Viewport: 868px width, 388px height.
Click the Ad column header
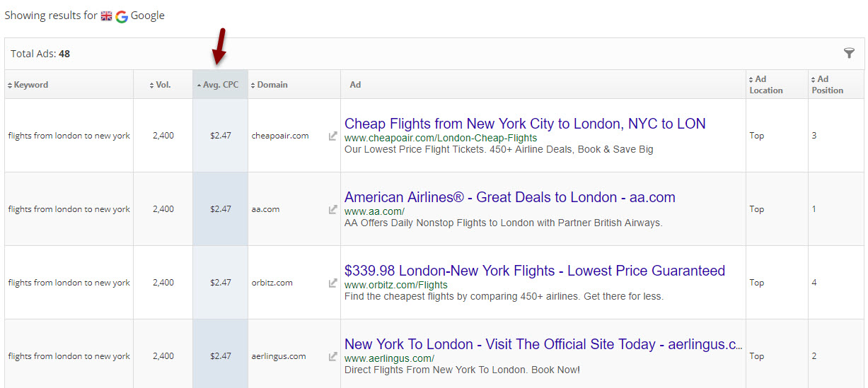click(355, 85)
